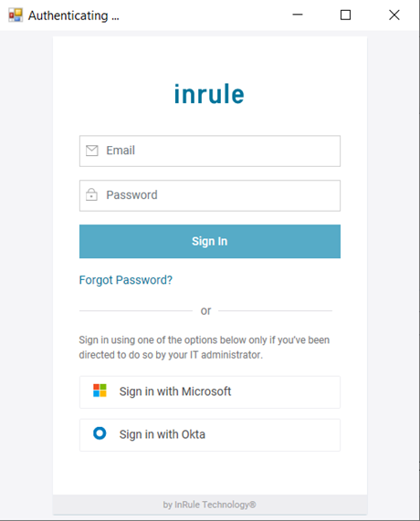Choose Sign in with Microsoft
The width and height of the screenshot is (420, 521).
210,392
